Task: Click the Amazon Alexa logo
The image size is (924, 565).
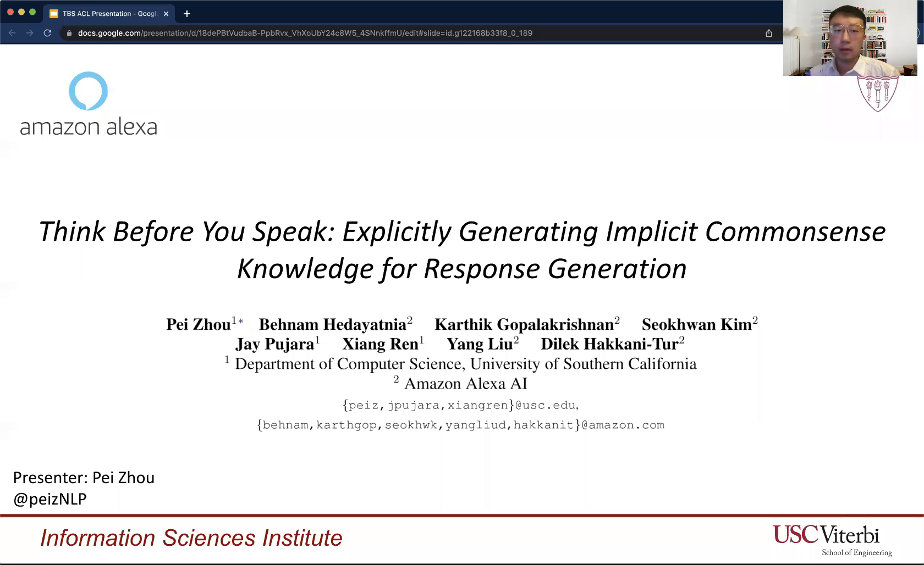Action: pos(89,104)
